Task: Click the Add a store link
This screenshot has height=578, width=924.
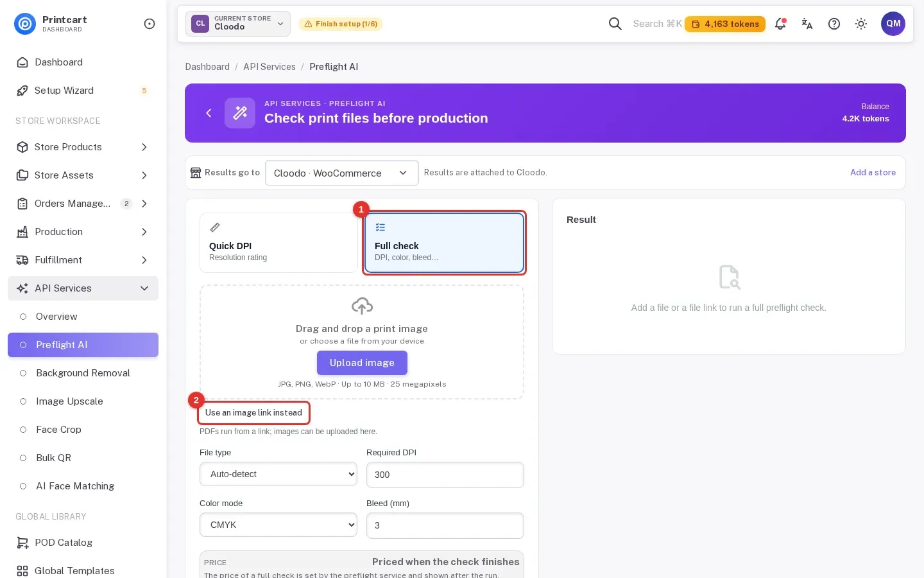Action: point(873,172)
